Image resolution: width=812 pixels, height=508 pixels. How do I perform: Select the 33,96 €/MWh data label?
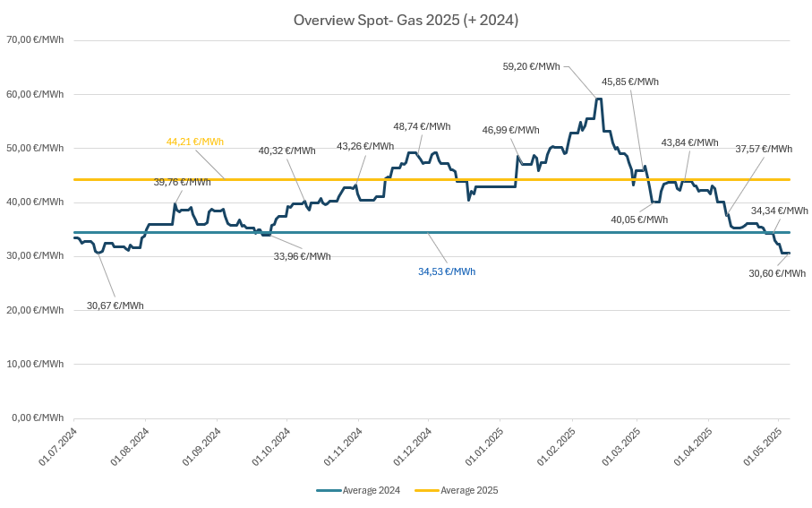(x=302, y=256)
